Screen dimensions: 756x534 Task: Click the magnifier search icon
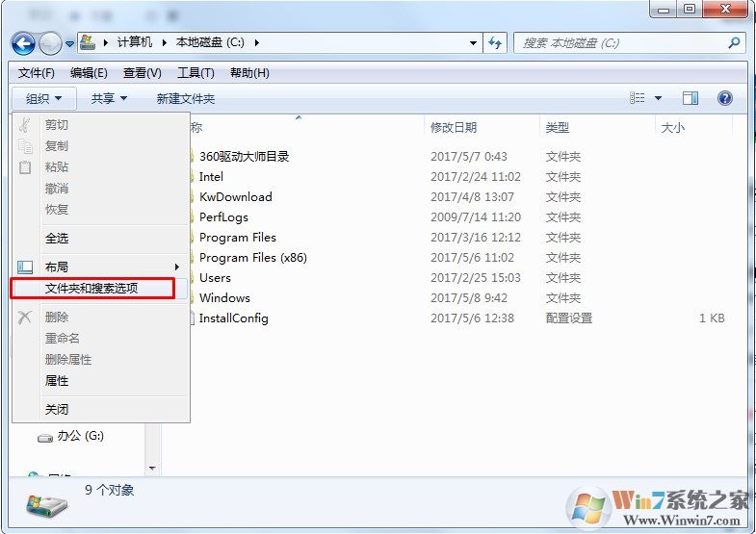click(734, 43)
